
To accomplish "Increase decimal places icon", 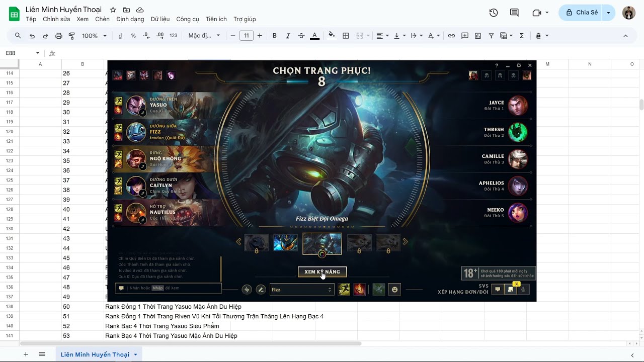I will (160, 36).
